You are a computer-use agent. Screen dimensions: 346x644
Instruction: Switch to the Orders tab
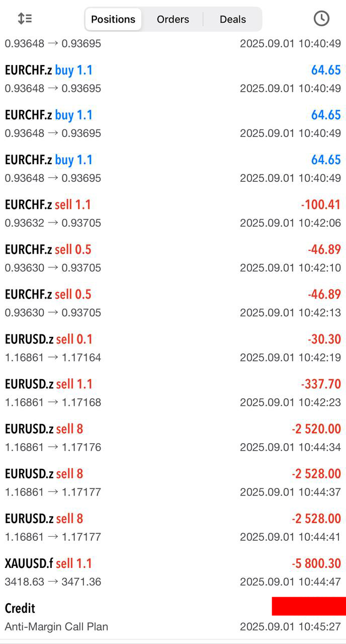point(173,19)
